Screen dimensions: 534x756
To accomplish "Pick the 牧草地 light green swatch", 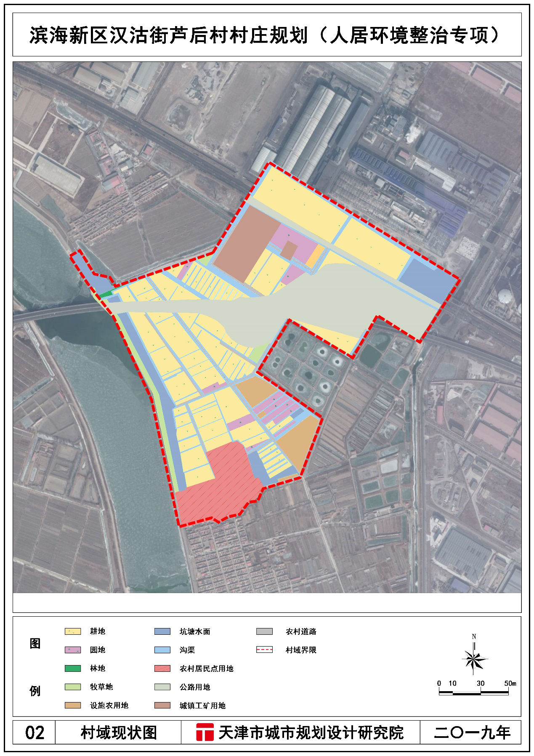I will click(x=72, y=687).
